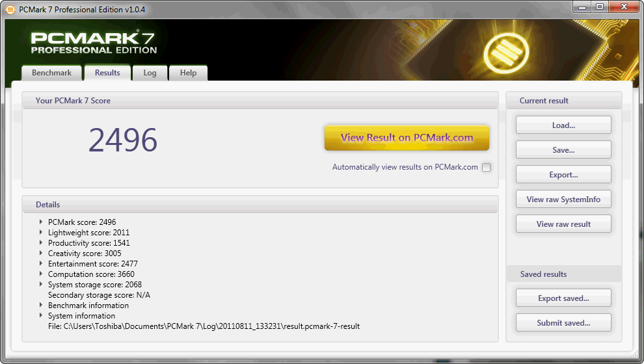Screen dimensions: 644x364
Task: Click the large 2496 score value
Action: point(123,140)
